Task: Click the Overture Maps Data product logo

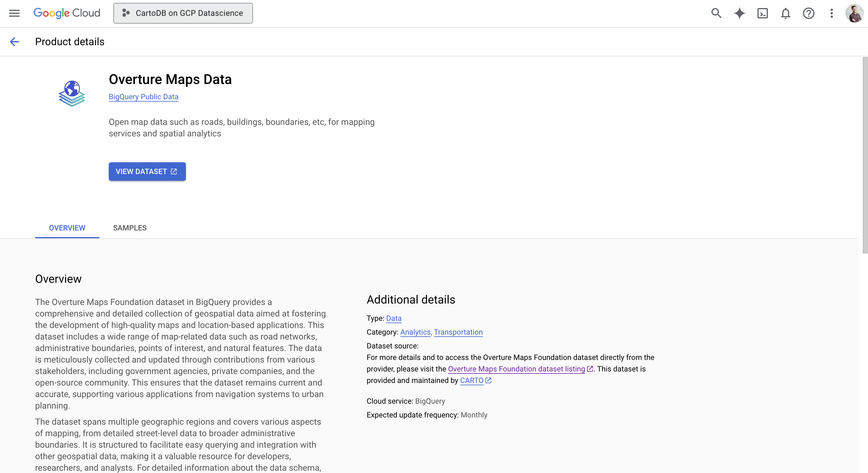Action: point(72,93)
